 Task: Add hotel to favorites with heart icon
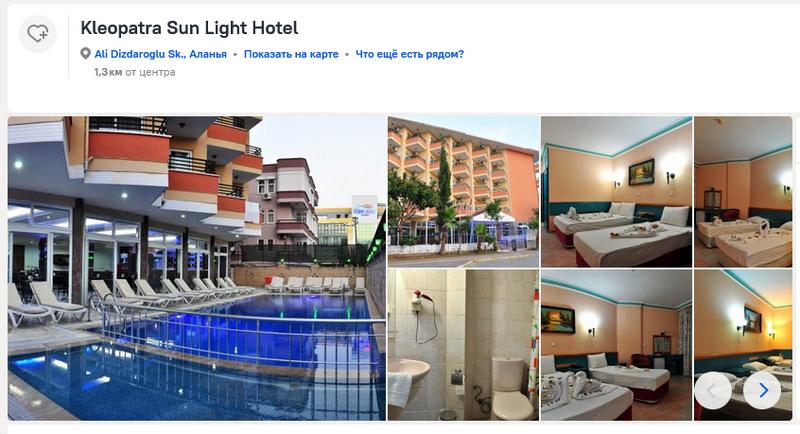[x=37, y=34]
